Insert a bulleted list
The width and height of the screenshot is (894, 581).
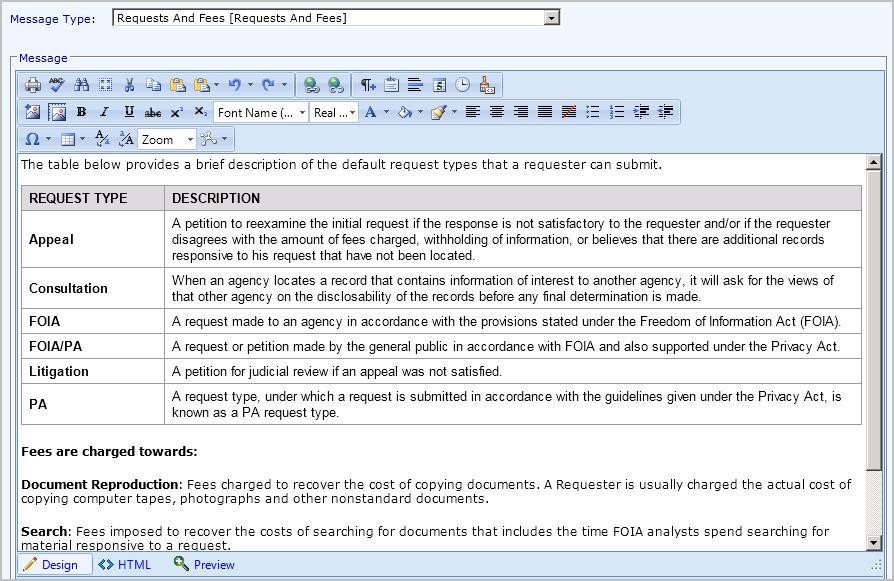593,112
